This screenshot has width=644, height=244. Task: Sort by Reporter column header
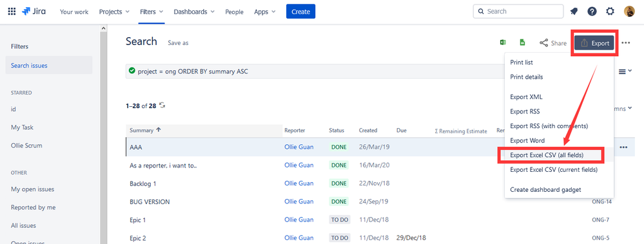(295, 131)
